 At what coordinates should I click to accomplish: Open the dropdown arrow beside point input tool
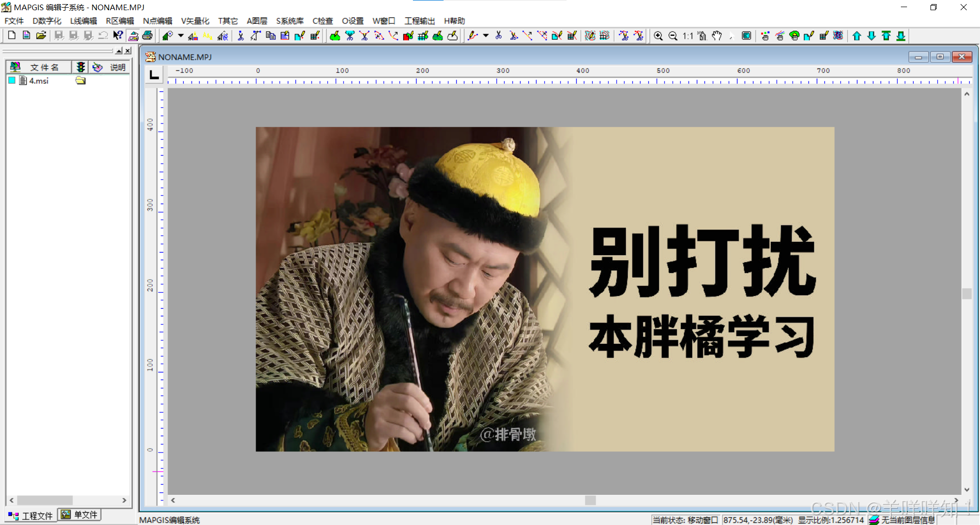click(x=181, y=35)
